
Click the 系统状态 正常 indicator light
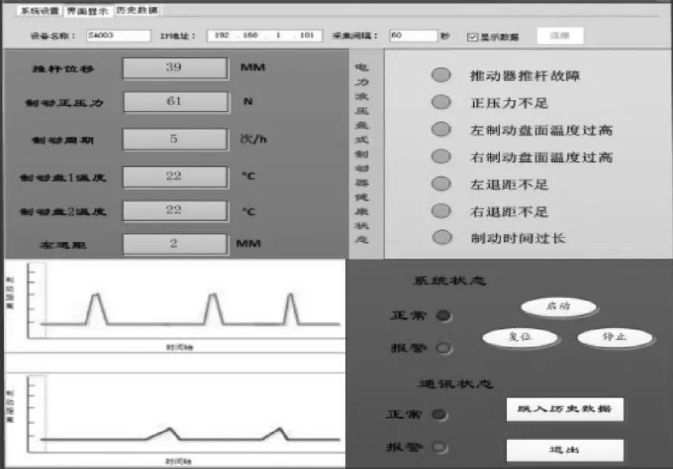pos(445,316)
